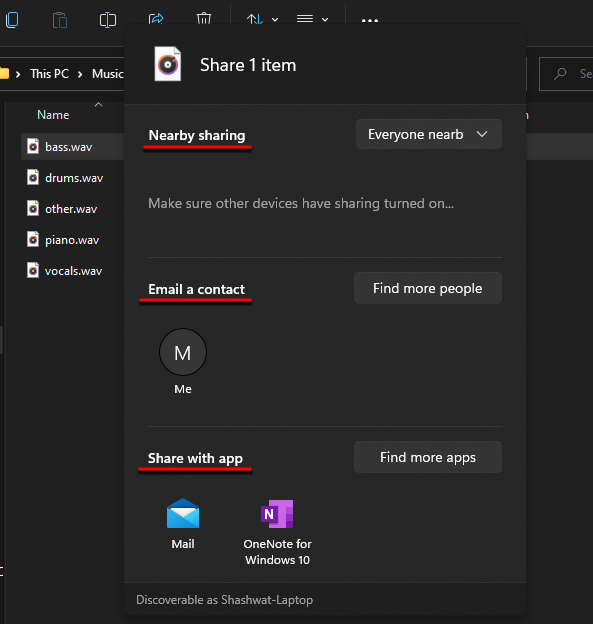The image size is (593, 624).
Task: Select the Me contact avatar
Action: 183,352
